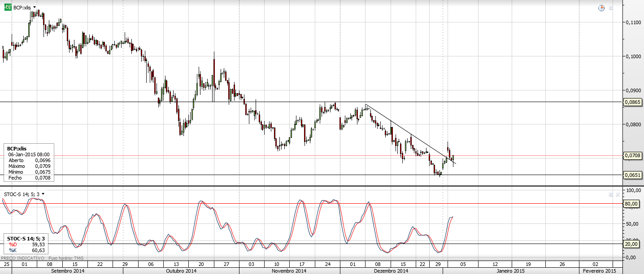Click the clock icon on price chart
The width and height of the screenshot is (644, 274).
pos(602,8)
